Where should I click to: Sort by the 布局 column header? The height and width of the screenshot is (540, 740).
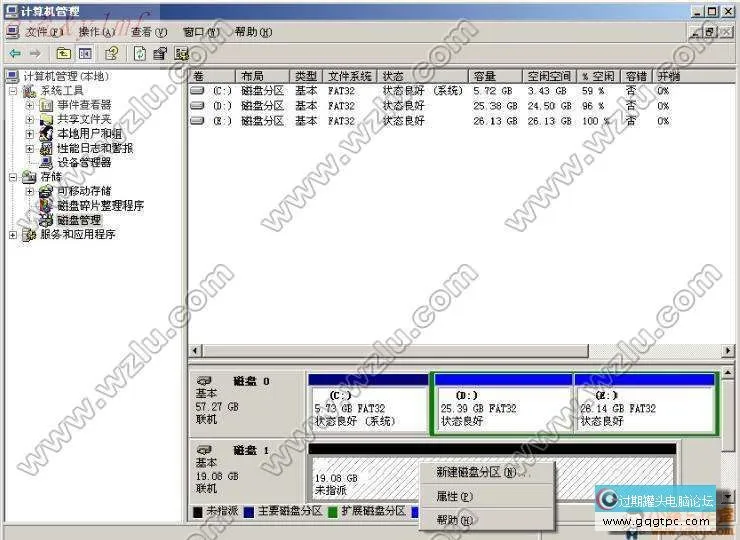(x=262, y=76)
